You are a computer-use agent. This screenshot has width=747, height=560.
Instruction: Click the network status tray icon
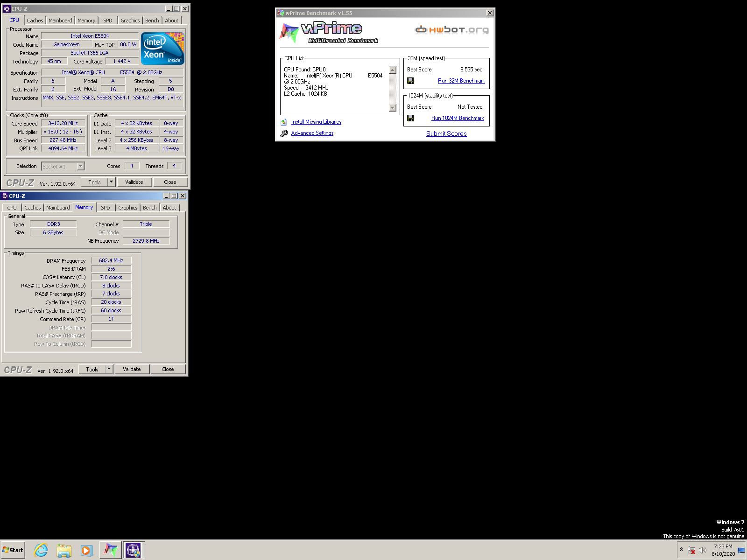tap(691, 550)
